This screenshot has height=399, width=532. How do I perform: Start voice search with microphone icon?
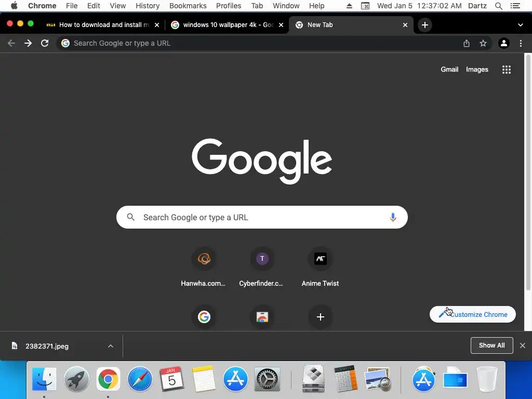click(393, 217)
